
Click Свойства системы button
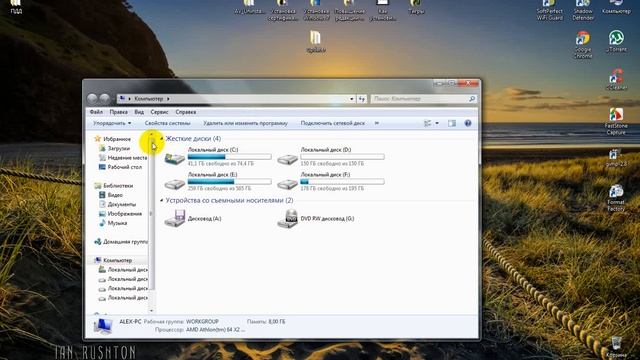pos(167,123)
